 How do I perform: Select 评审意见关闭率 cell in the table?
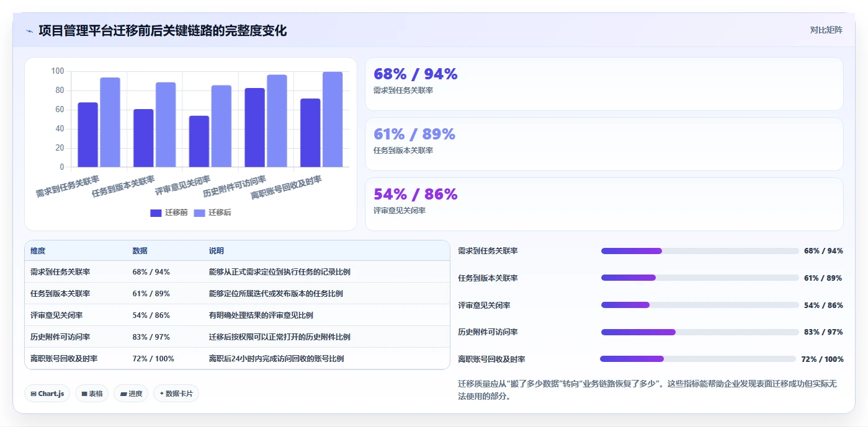(x=56, y=315)
